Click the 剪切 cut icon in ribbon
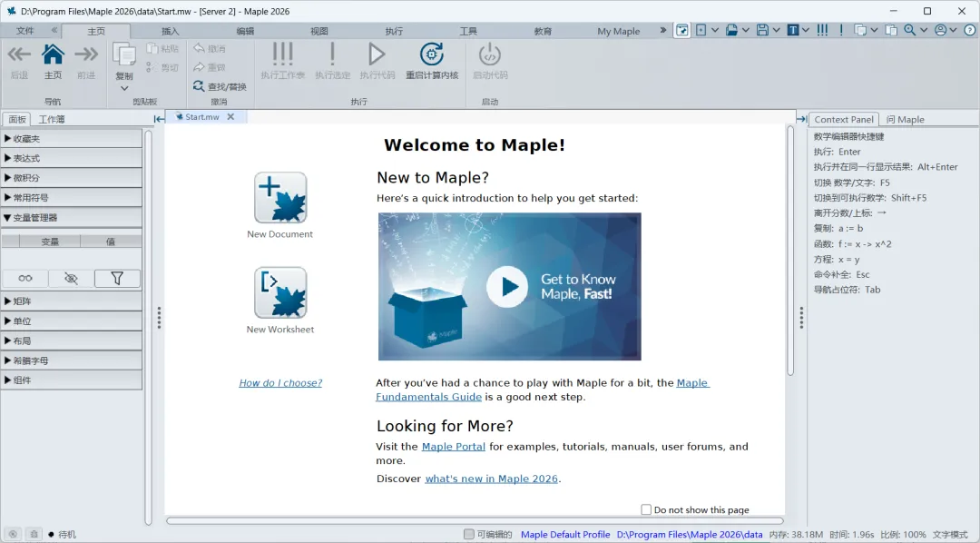Screen dimensions: 980x543 point(152,67)
